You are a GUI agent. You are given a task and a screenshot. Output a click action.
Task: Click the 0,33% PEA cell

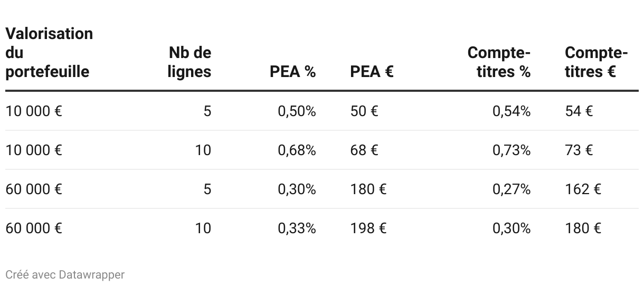point(297,228)
